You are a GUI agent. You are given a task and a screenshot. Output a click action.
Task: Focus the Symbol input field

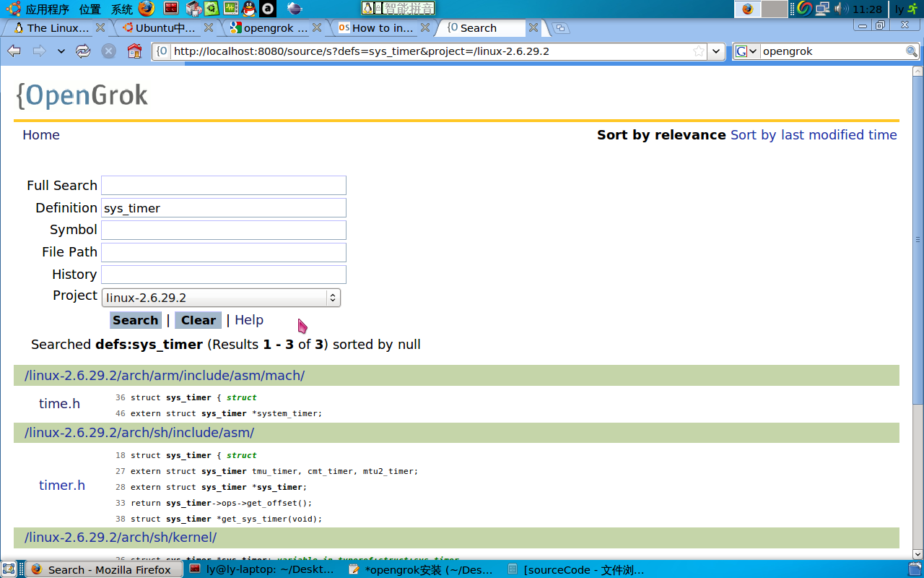point(224,230)
